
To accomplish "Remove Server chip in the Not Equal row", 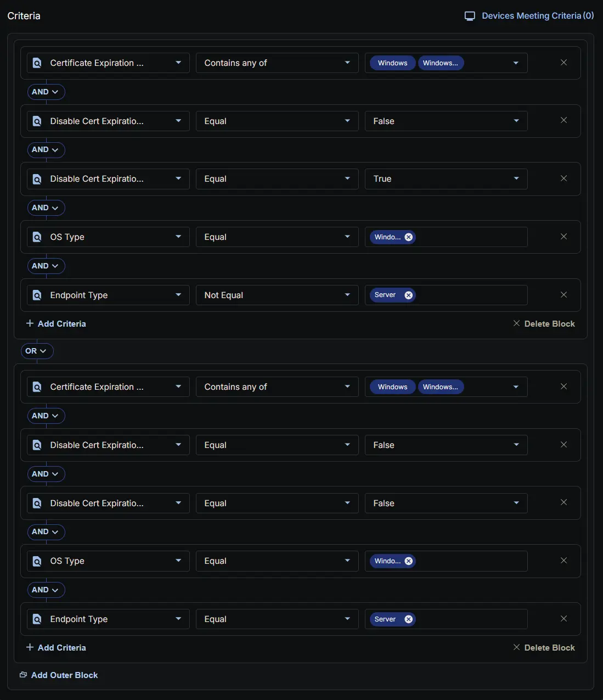I will (408, 295).
